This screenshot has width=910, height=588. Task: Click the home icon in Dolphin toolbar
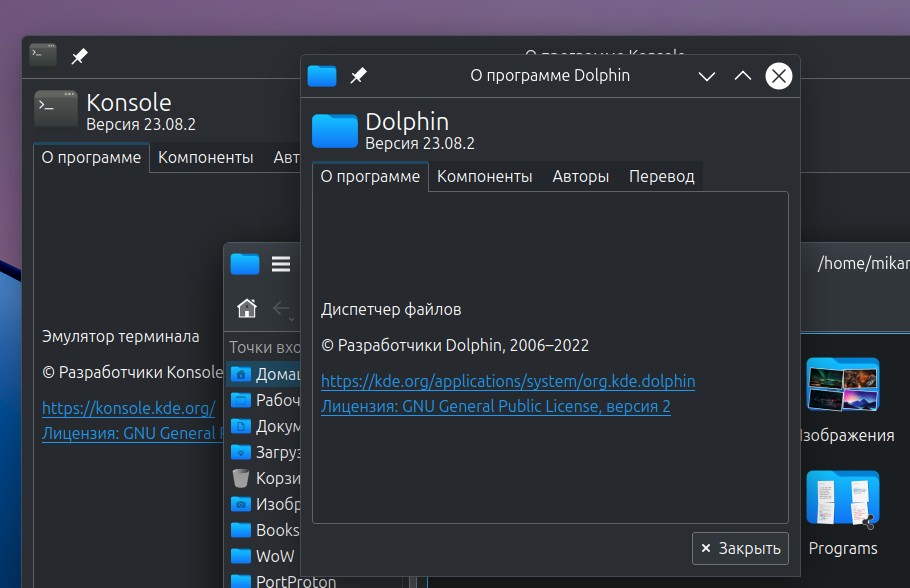point(247,308)
